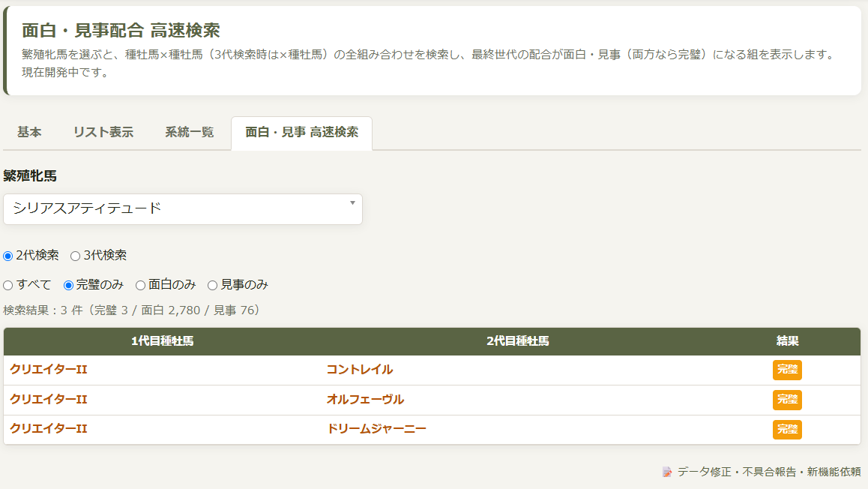This screenshot has width=868, height=489.
Task: Open データ修正・不具合報告・新機能依頼 link
Action: point(769,472)
